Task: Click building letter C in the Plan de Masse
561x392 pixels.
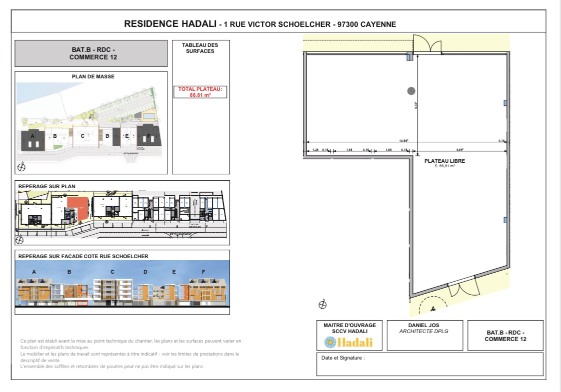Action: 82,136
